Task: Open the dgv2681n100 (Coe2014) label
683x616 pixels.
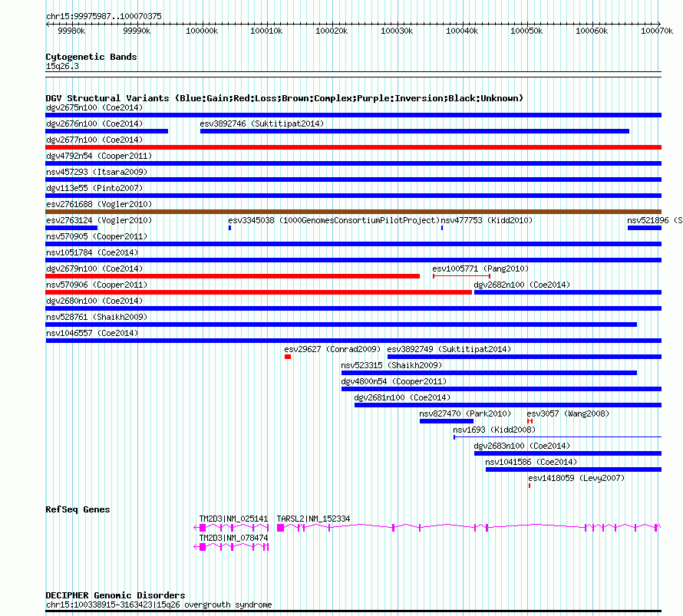Action: 402,397
